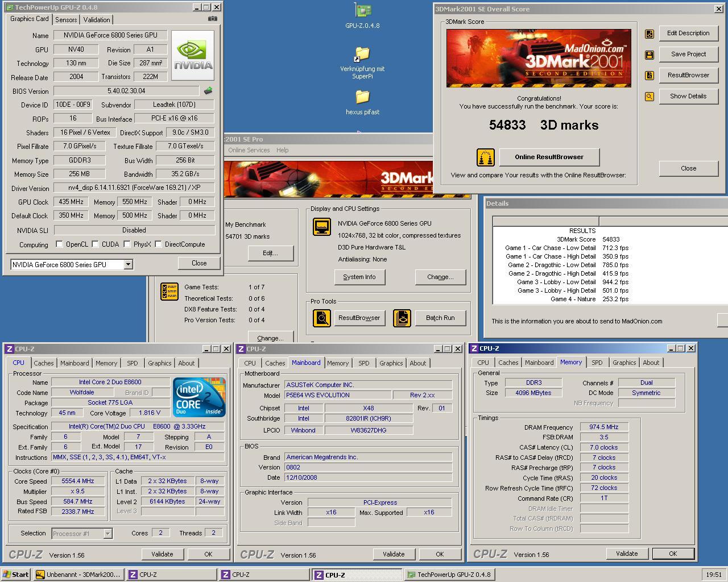Click the mainboard model P5E64 WS EVOLUTION field
Image resolution: width=728 pixels, height=582 pixels.
click(x=338, y=395)
